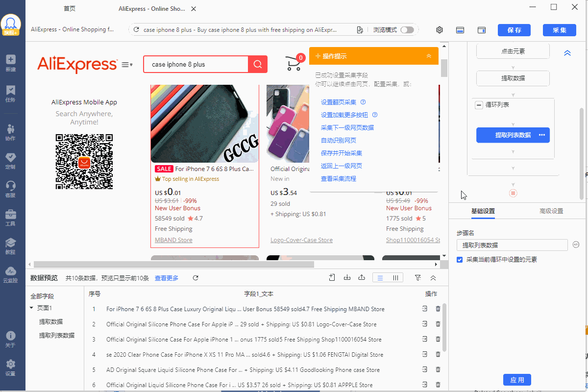This screenshot has width=588, height=392.
Task: Click the 采集 collect button
Action: 560,30
